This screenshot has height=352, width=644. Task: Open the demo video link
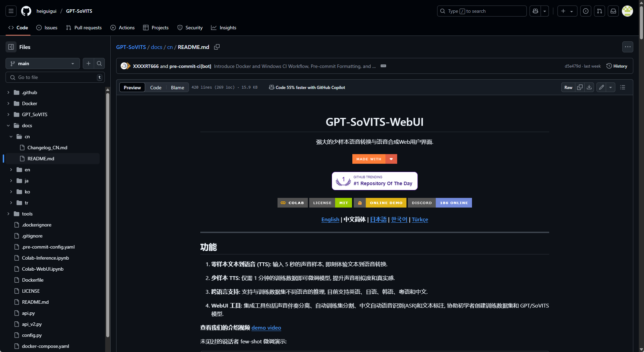pos(266,328)
